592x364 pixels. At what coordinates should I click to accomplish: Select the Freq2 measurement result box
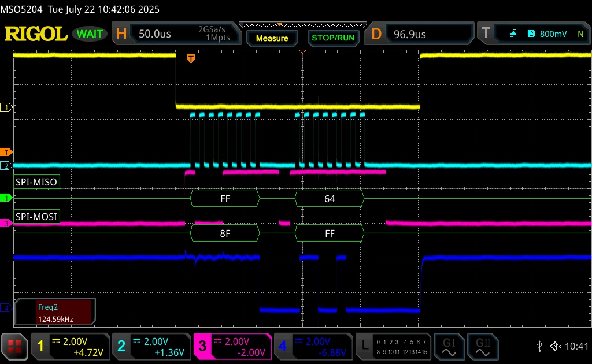click(x=55, y=313)
